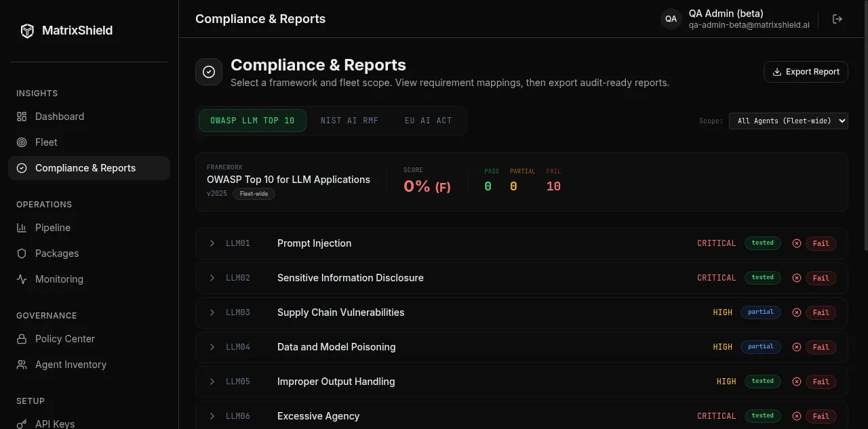This screenshot has width=868, height=429.
Task: Click the CRITICAL label on Prompt Injection row
Action: pyautogui.click(x=717, y=243)
